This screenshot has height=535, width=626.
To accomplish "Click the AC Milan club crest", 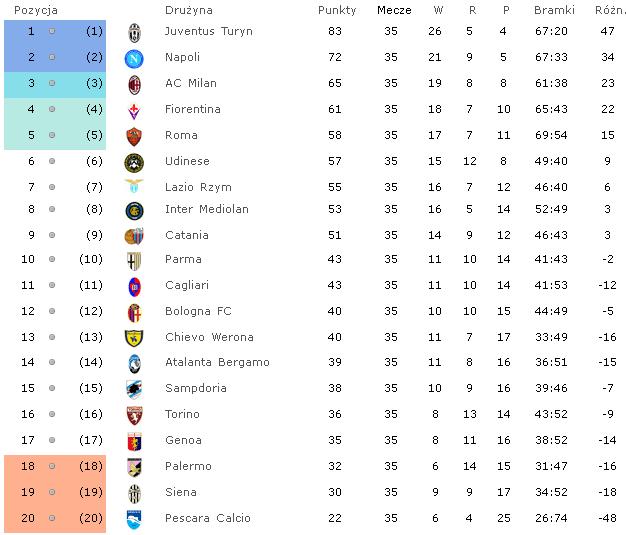I will (134, 84).
